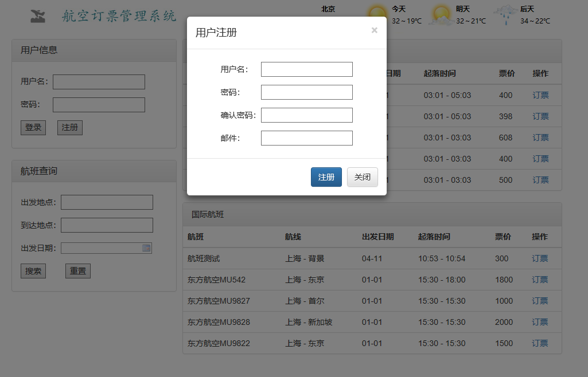Click the 用户注册 dialog title

pyautogui.click(x=216, y=33)
